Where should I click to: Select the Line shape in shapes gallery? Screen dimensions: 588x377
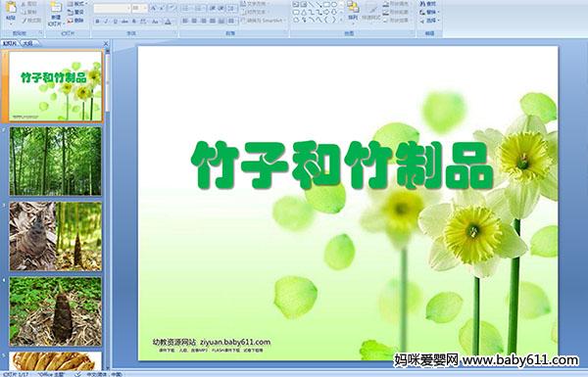click(x=312, y=5)
